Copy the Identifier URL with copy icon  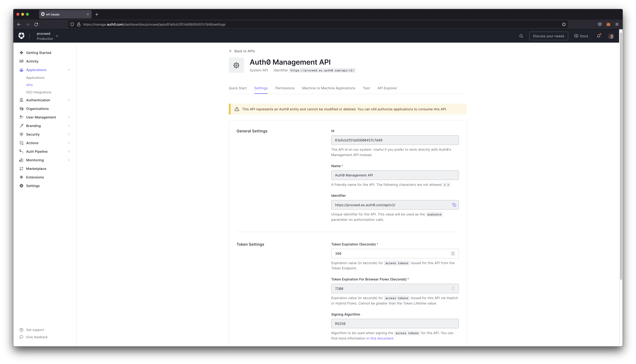[x=454, y=205]
